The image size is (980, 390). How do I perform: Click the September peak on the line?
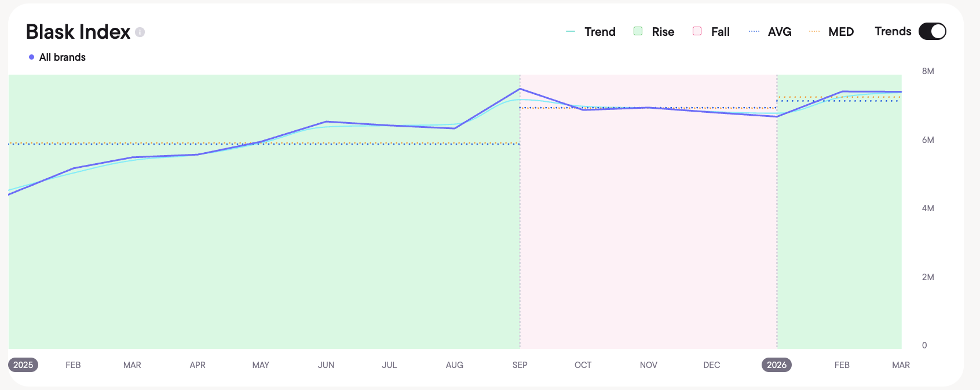point(520,89)
